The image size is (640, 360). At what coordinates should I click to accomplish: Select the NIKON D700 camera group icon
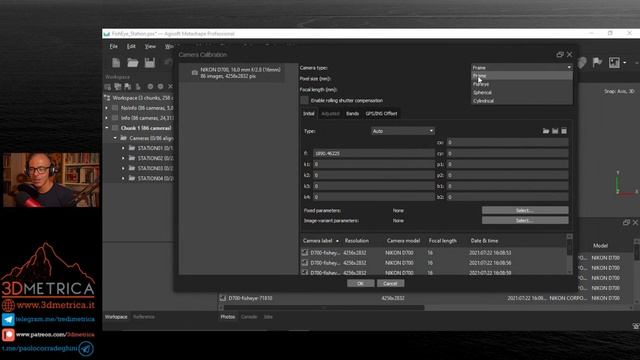(x=195, y=73)
